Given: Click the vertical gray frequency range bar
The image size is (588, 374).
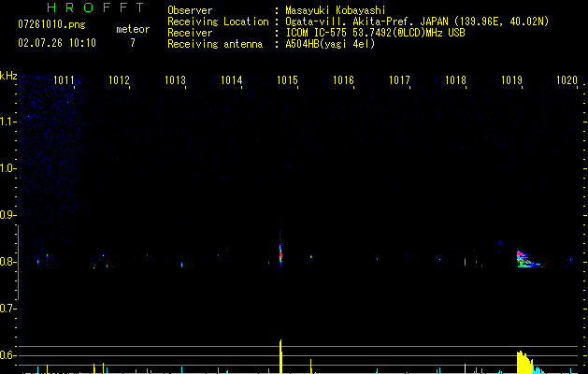Looking at the screenshot, I should [x=18, y=263].
